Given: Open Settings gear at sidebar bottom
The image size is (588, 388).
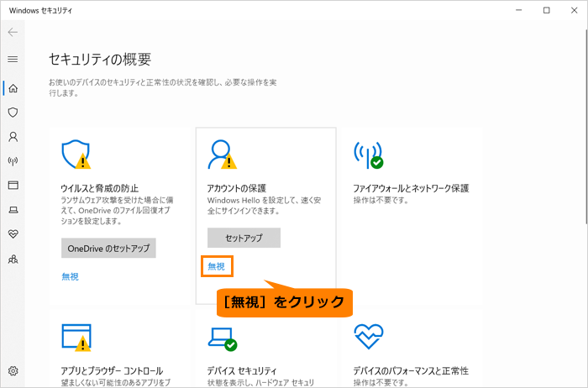Looking at the screenshot, I should pos(13,370).
